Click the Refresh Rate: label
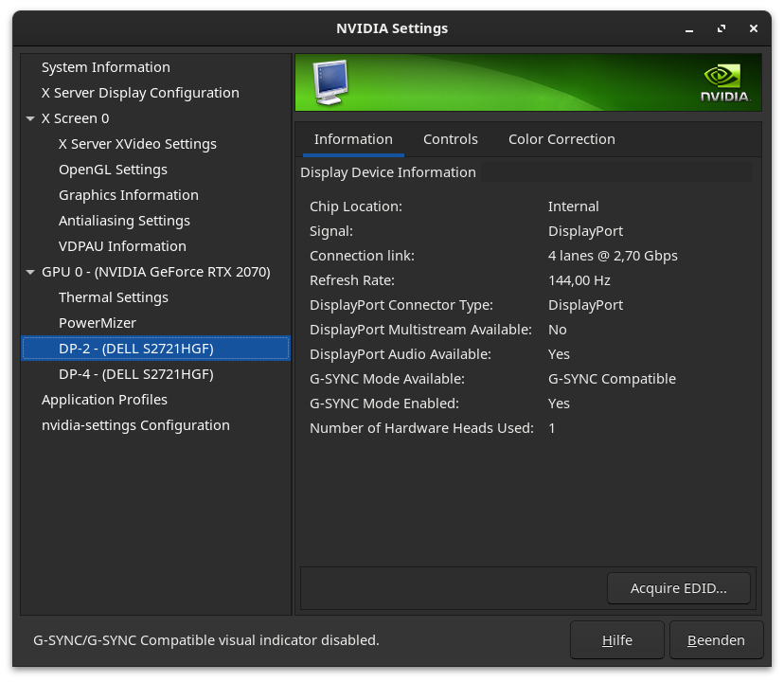 (352, 280)
